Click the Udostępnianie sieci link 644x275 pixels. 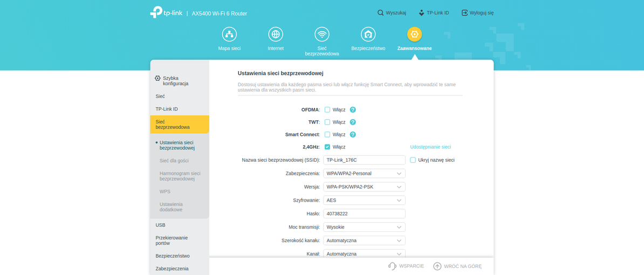pos(430,147)
